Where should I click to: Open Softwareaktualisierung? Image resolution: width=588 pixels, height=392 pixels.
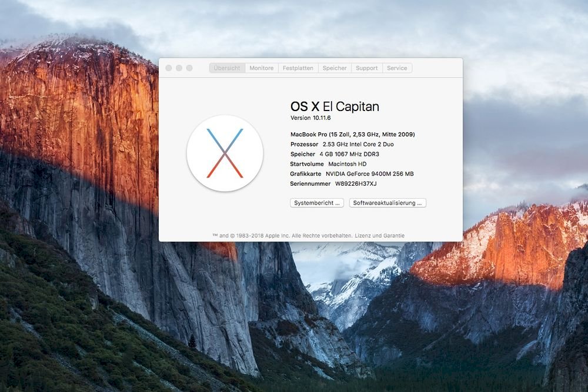tap(387, 203)
